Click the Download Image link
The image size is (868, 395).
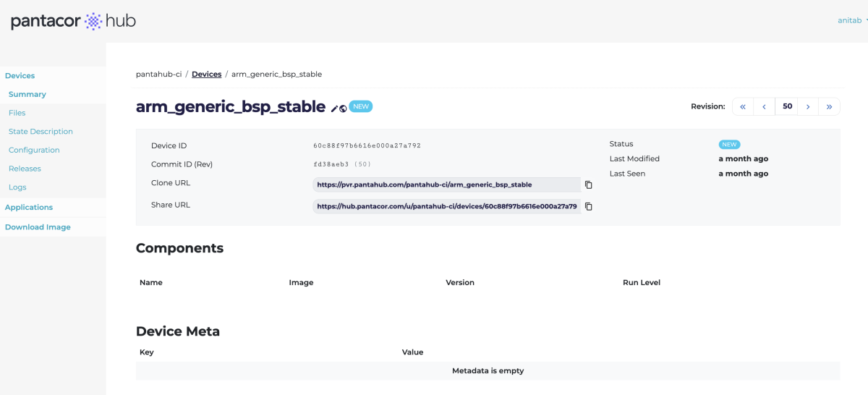pos(38,227)
